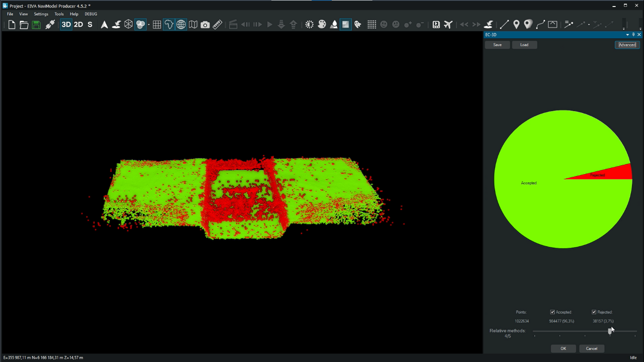Click the Relative methods slider handle
644x362 pixels.
610,331
